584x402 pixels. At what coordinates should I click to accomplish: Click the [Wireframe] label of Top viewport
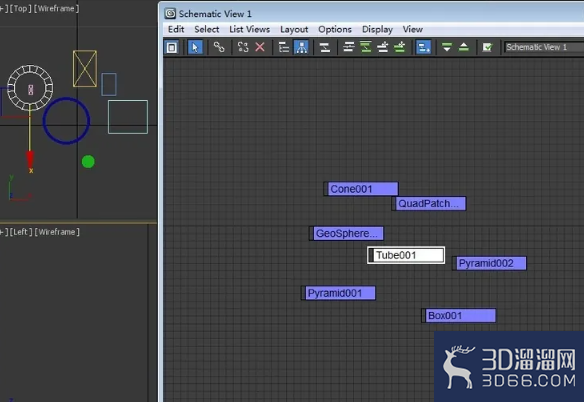click(x=56, y=8)
